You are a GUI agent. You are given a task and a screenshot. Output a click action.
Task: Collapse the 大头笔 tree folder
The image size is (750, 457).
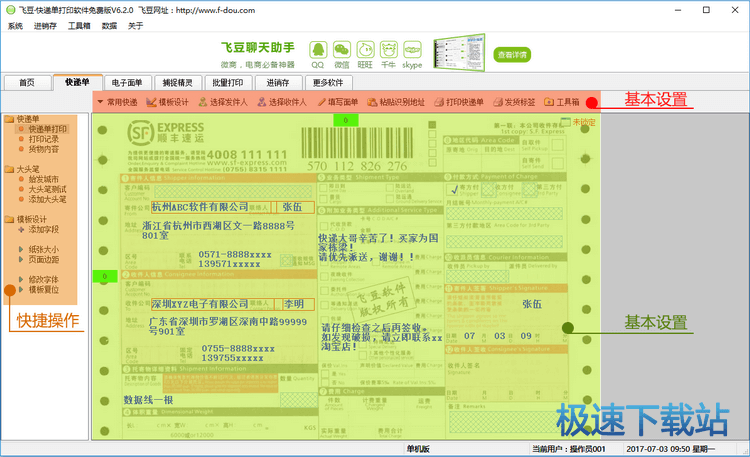[x=9, y=169]
